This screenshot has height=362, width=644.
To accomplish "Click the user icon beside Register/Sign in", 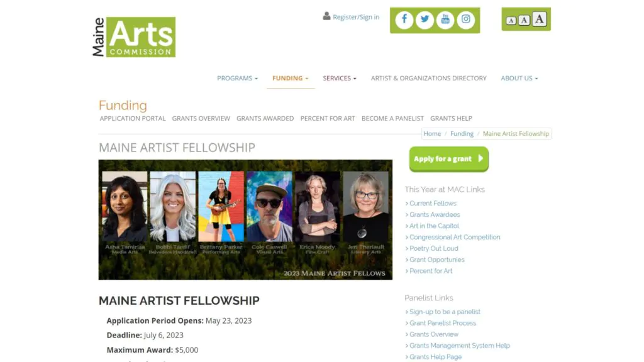I will 326,16.
